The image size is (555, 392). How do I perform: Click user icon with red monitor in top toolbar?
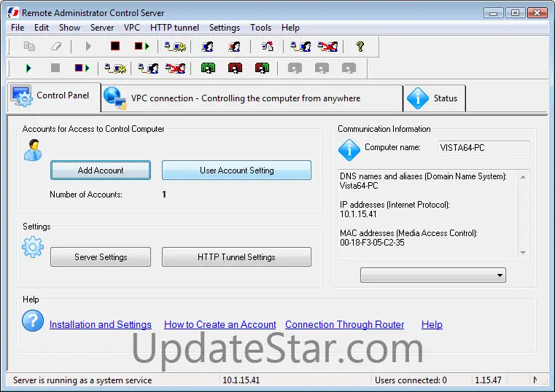[234, 47]
